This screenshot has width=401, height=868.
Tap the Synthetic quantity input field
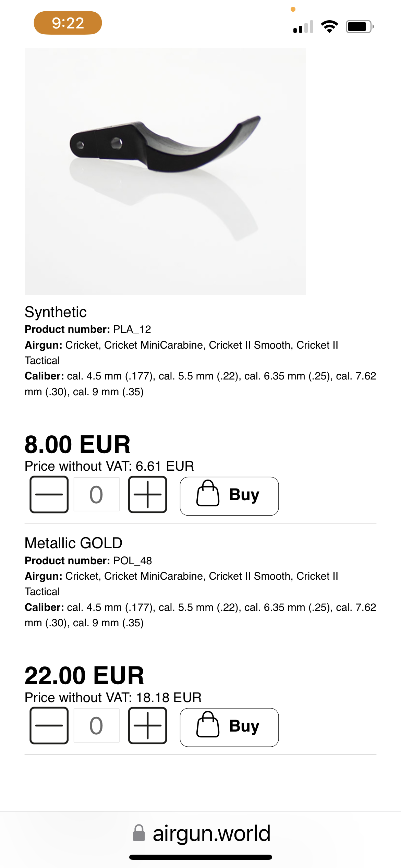pos(96,494)
